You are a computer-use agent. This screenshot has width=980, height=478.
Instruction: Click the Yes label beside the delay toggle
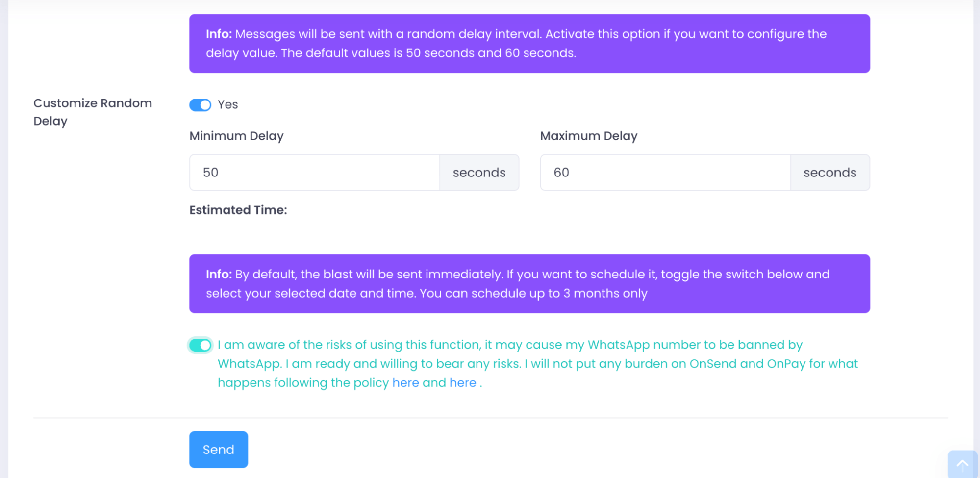click(228, 104)
